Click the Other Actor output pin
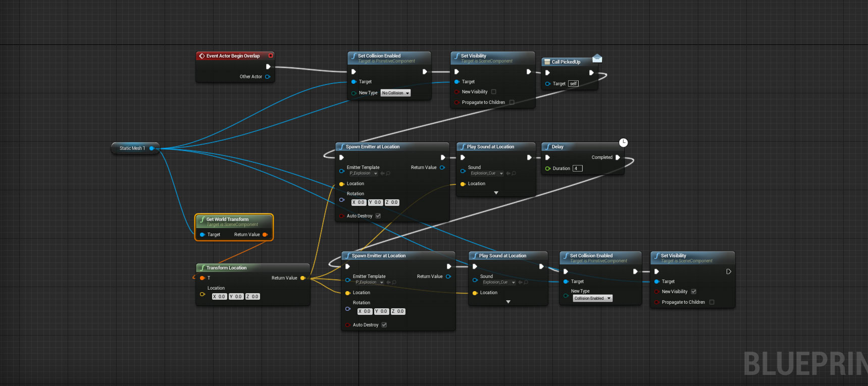This screenshot has height=386, width=868. coord(268,77)
